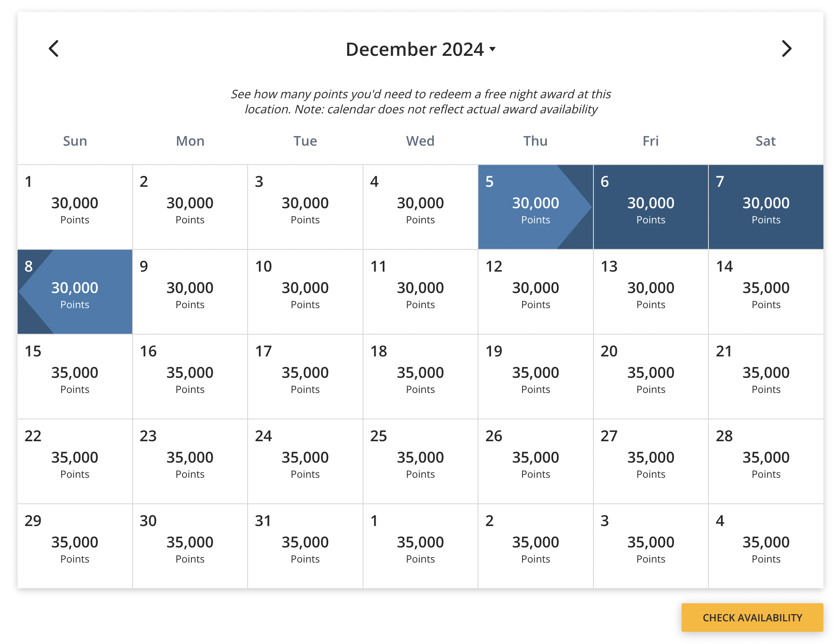836x644 pixels.
Task: Pick January 4 in the last row
Action: [x=765, y=546]
